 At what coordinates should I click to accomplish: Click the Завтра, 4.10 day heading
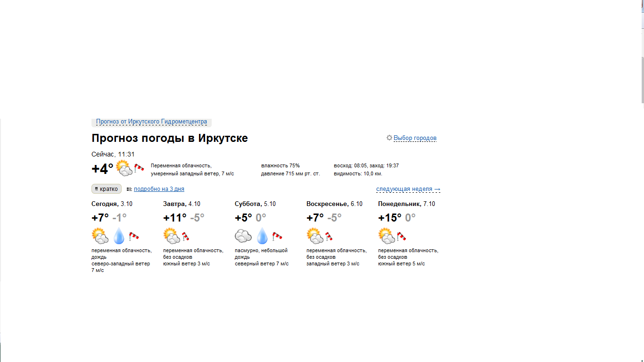[182, 204]
